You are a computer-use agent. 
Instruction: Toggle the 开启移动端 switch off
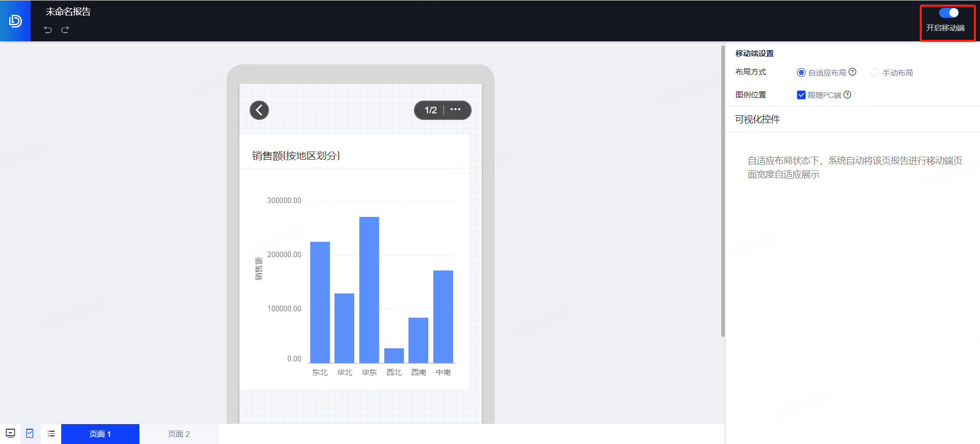tap(948, 13)
